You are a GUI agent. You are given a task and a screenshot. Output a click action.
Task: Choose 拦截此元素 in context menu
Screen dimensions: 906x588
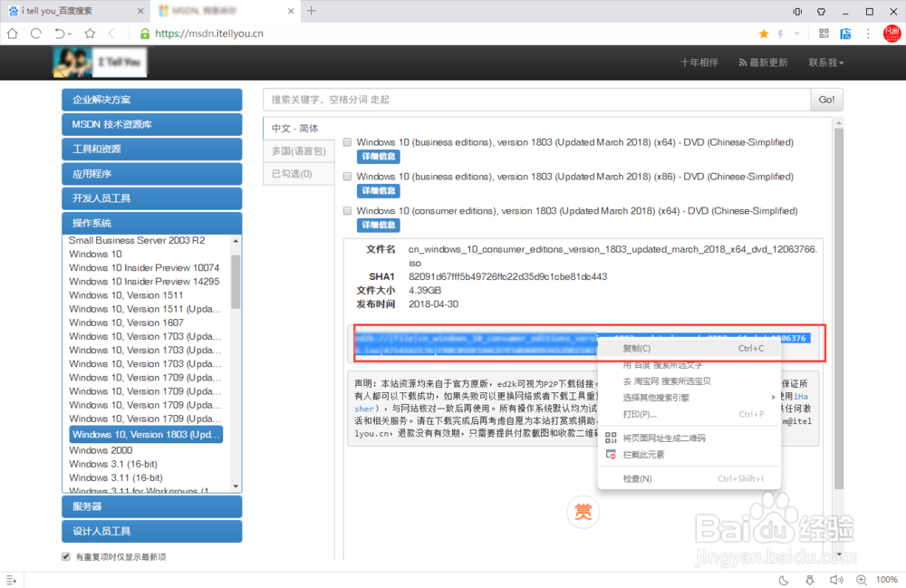tap(689, 455)
